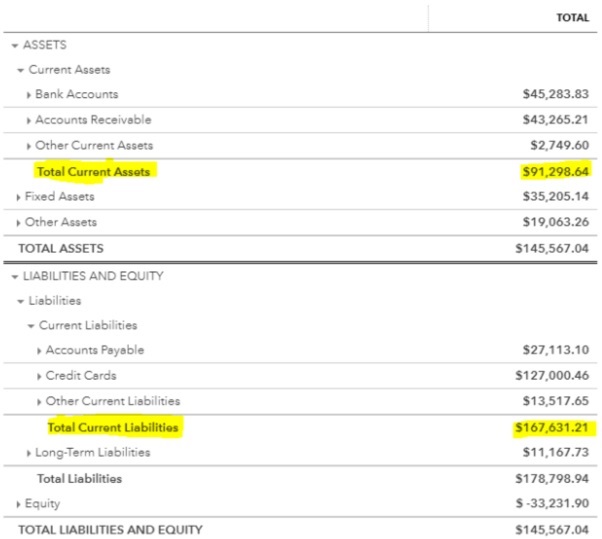
Task: Open the Bank Accounts total $45,283.83
Action: point(555,95)
